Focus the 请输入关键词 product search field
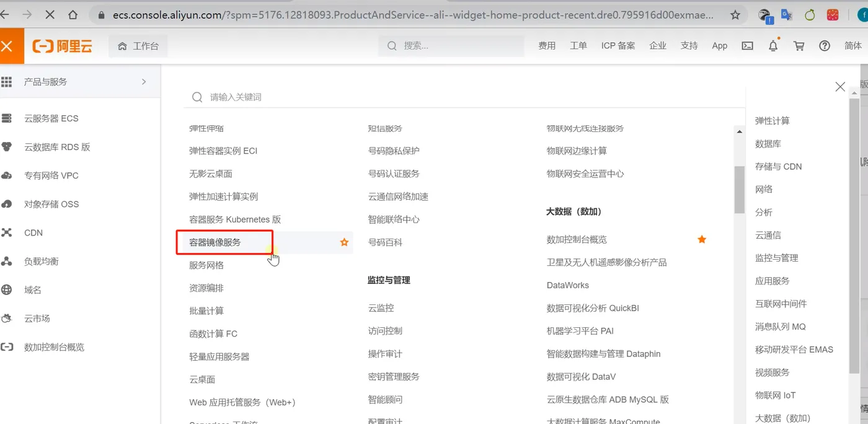868x424 pixels. click(465, 97)
